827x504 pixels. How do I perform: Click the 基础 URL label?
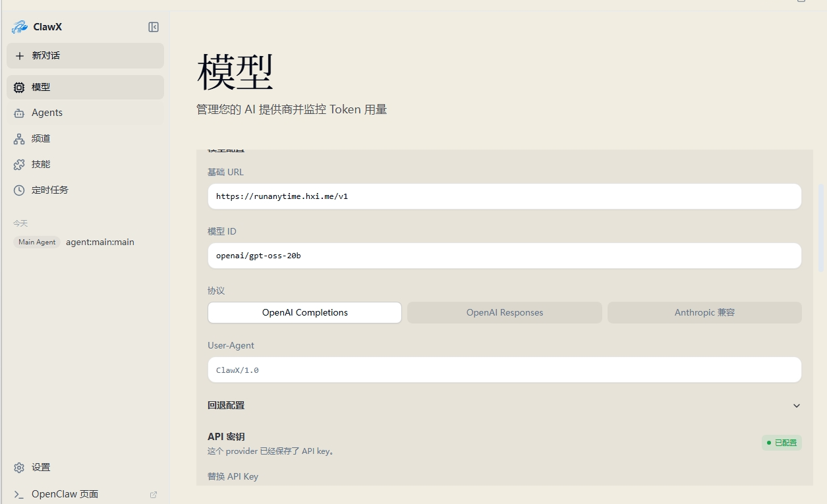225,172
